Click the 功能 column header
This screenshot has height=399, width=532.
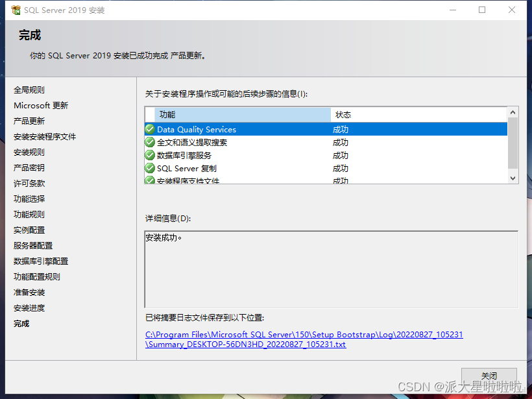(x=243, y=115)
